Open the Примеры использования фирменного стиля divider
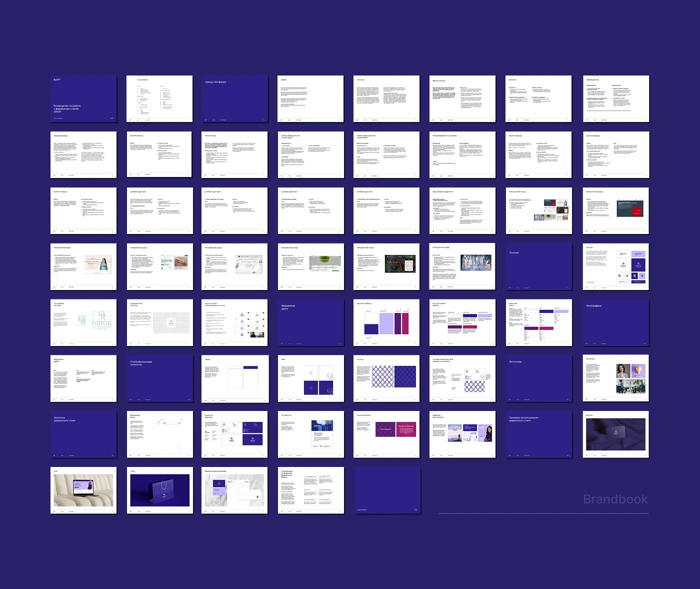Image resolution: width=700 pixels, height=589 pixels. pos(538,434)
